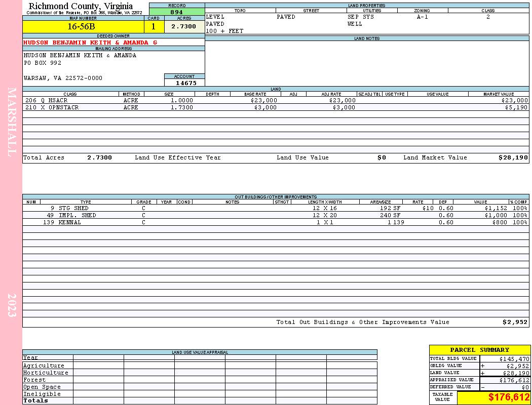The height and width of the screenshot is (405, 532).
Task: Click appraised value $176,612 in summary
Action: [514, 381]
